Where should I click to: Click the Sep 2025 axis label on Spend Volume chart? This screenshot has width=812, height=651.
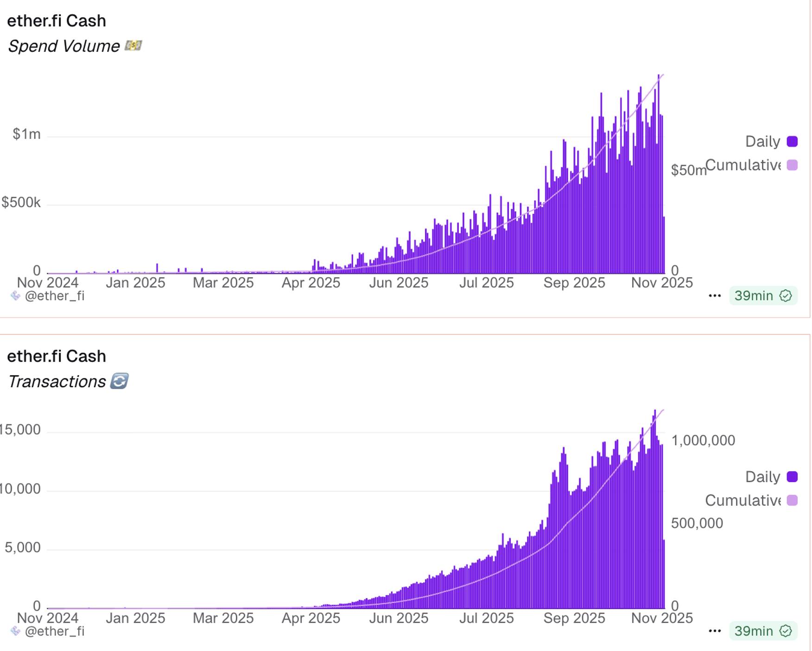(x=574, y=283)
